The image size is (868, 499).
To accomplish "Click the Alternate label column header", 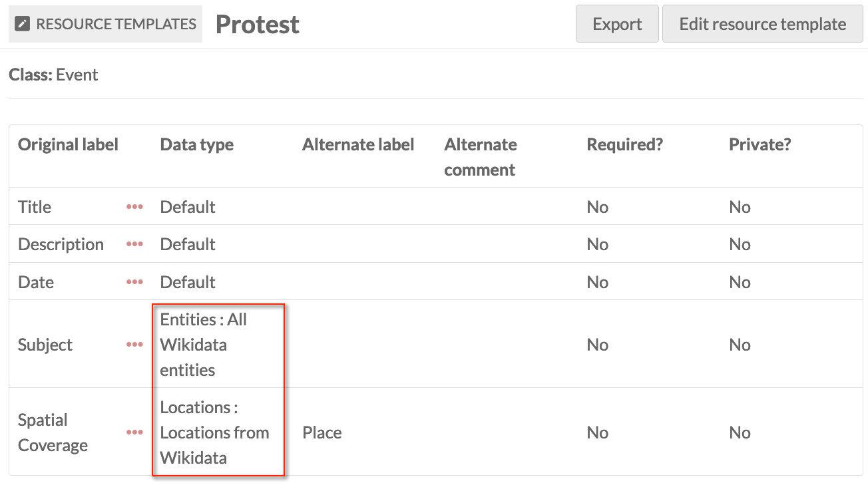I will 358,144.
